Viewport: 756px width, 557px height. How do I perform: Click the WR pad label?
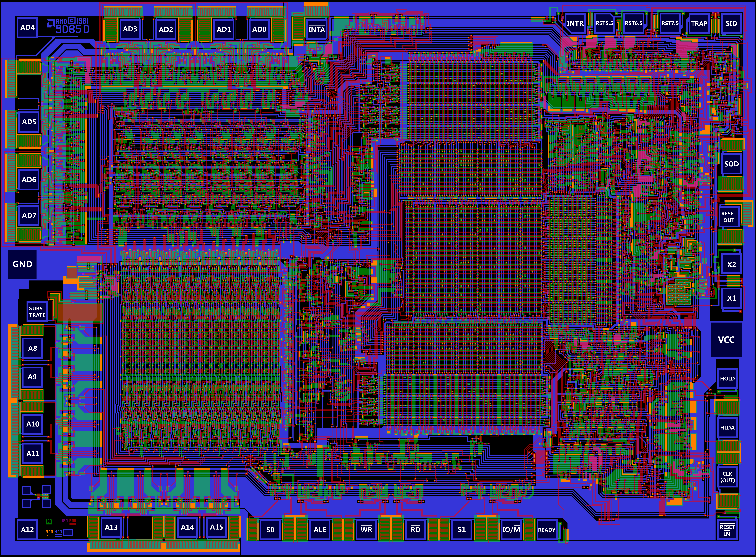point(366,530)
